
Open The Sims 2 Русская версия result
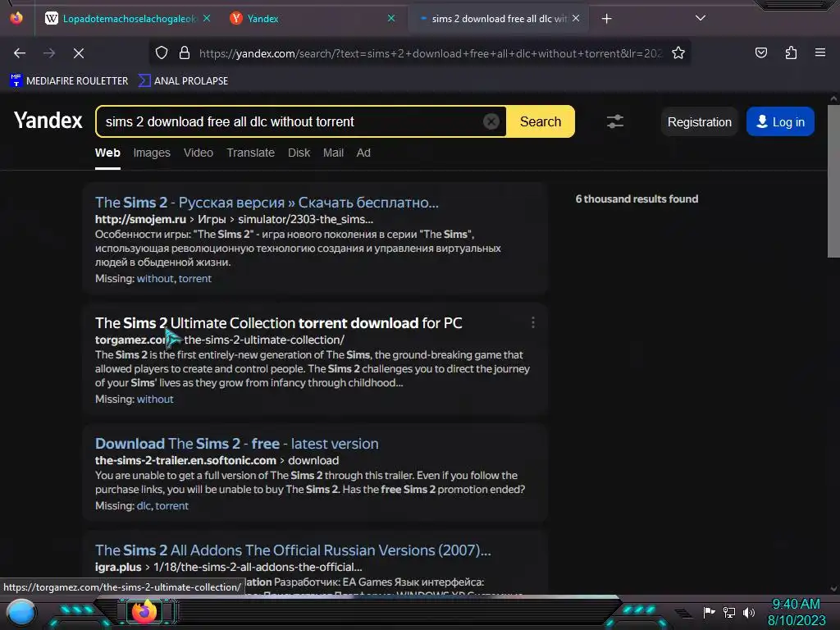(x=267, y=203)
